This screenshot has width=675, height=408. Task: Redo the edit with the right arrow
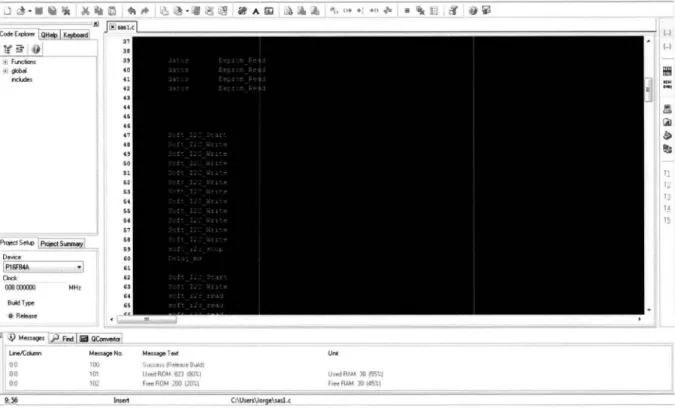pos(145,11)
